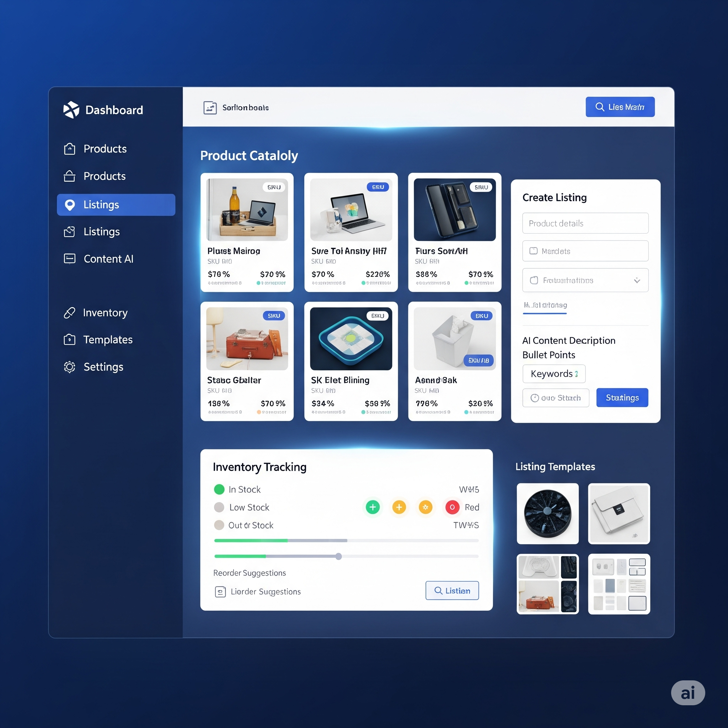Click the Dashboard logo icon
The height and width of the screenshot is (728, 728).
[x=71, y=109]
